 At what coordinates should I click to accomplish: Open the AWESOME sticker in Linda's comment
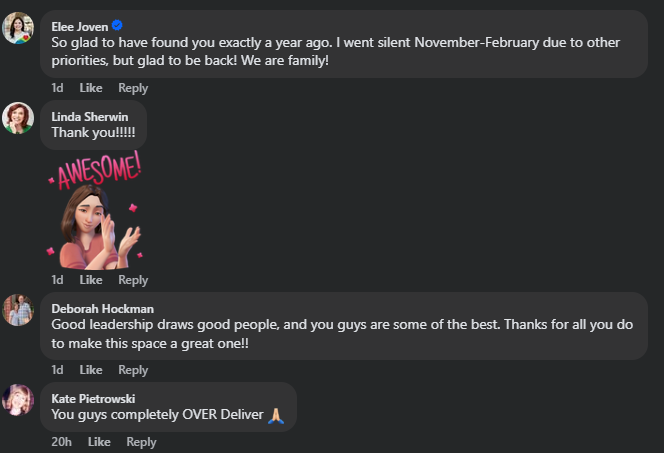click(x=95, y=210)
